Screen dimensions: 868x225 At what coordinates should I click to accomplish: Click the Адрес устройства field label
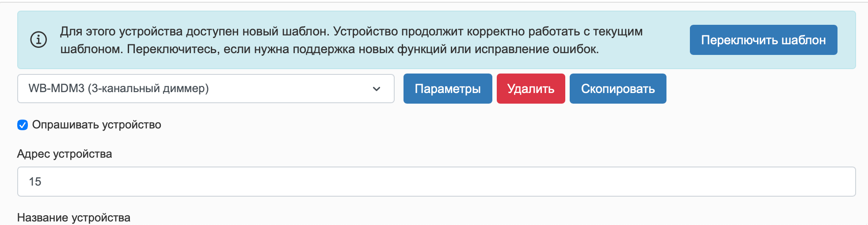65,154
